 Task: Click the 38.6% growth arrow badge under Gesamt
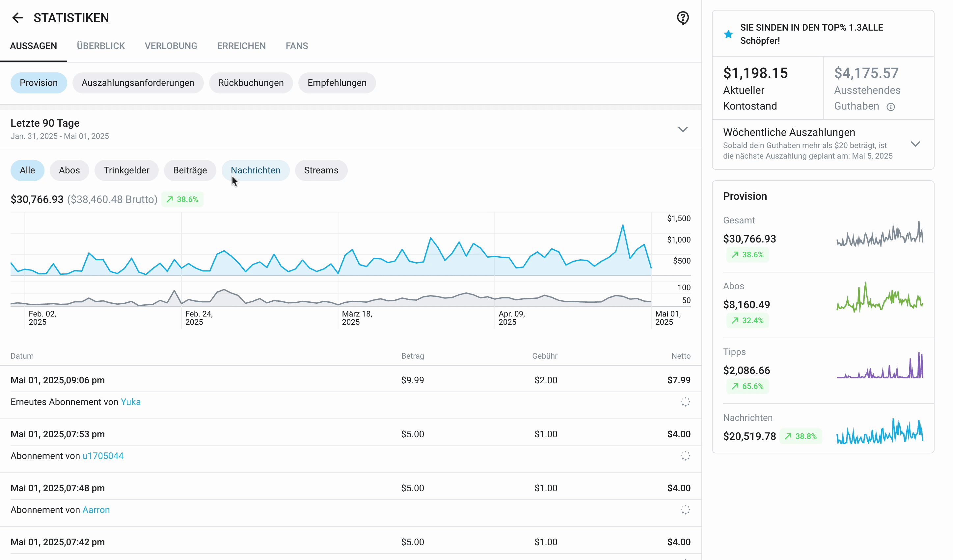(x=747, y=255)
